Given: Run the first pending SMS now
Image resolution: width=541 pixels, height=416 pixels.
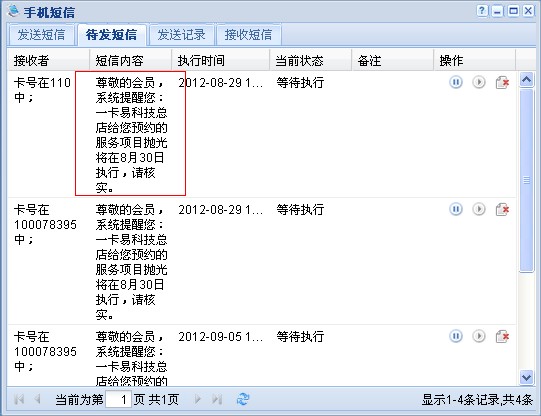Looking at the screenshot, I should coord(479,82).
